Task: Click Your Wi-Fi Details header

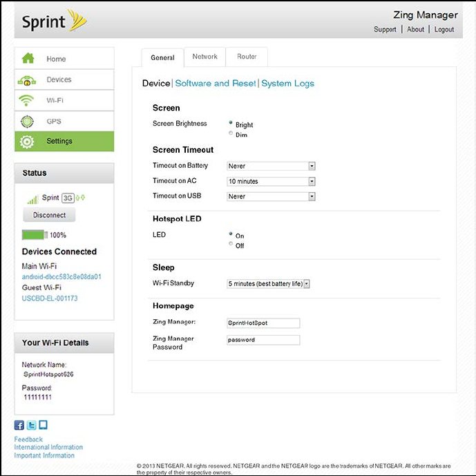Action: (64, 343)
